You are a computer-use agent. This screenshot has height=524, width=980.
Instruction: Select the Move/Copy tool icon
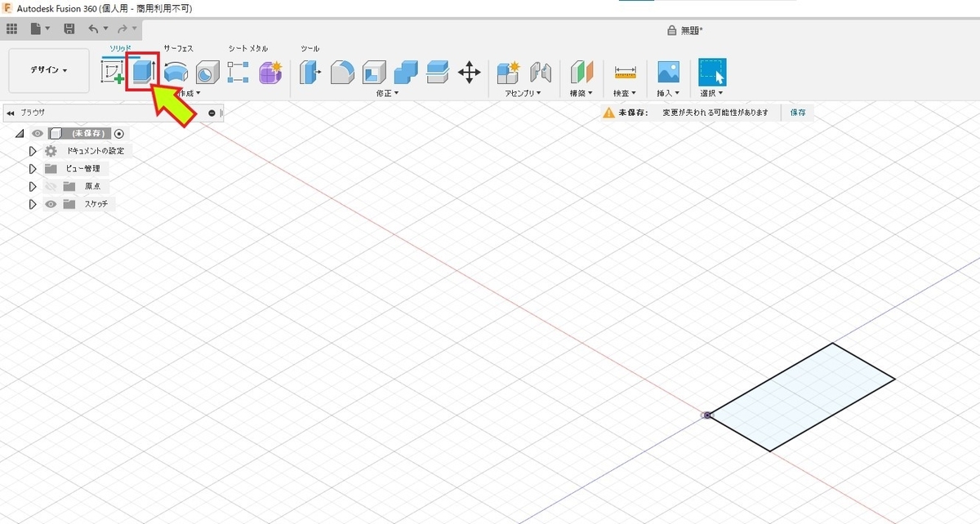[x=470, y=72]
